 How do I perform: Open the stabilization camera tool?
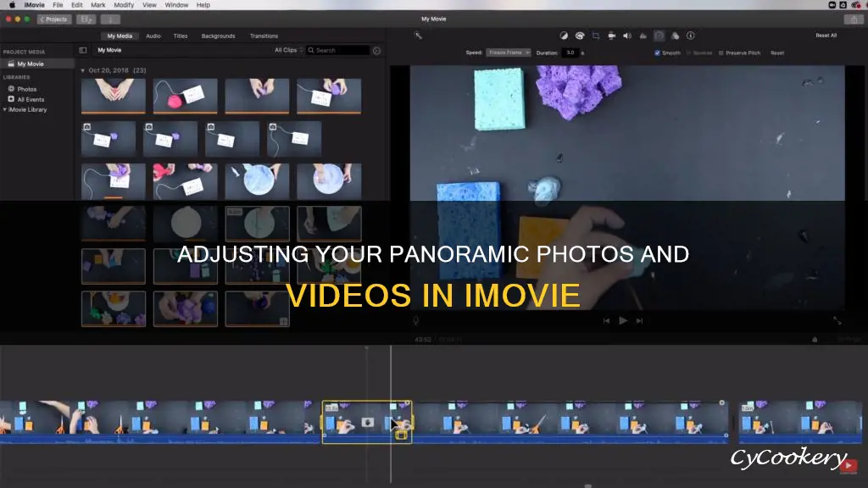click(611, 36)
